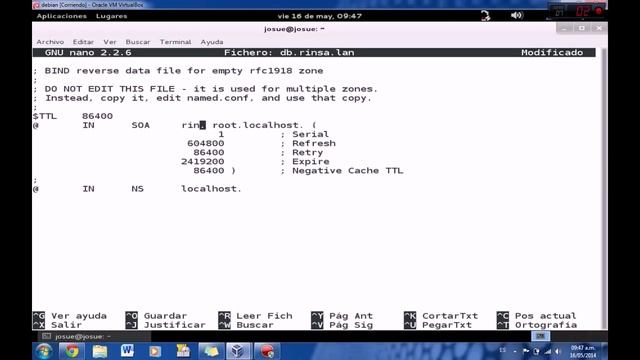Open the Lugares menu in GNOME panel
640x360 pixels.
click(111, 16)
